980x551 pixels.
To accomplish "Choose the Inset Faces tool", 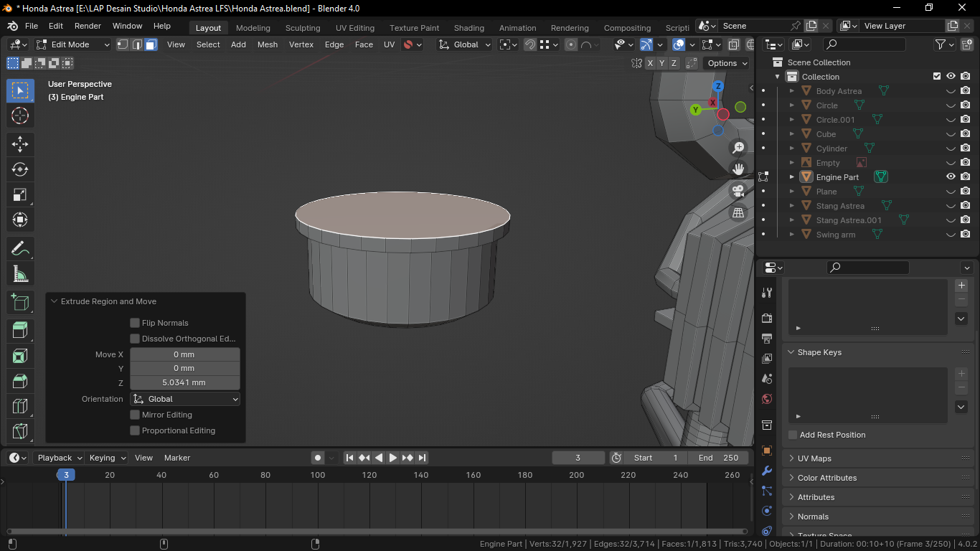I will tap(20, 356).
